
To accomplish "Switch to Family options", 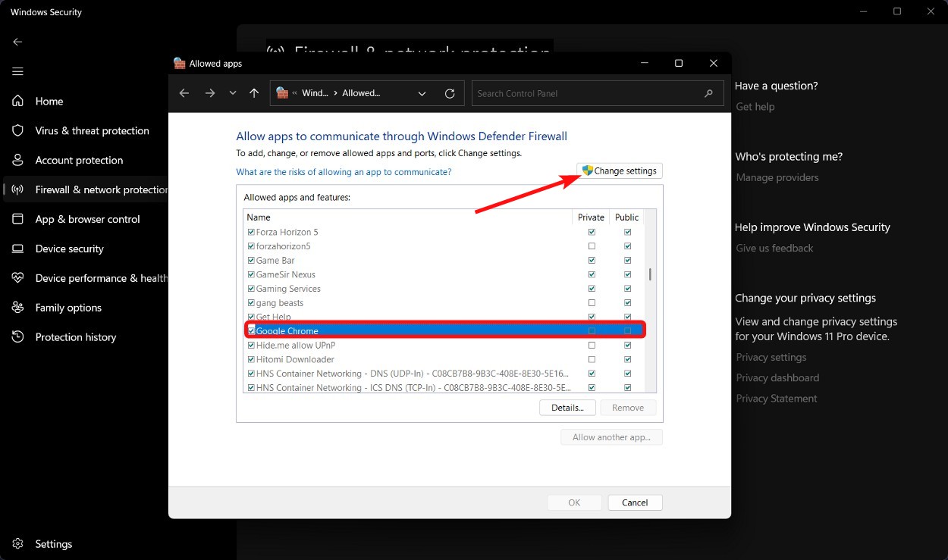I will [17, 308].
